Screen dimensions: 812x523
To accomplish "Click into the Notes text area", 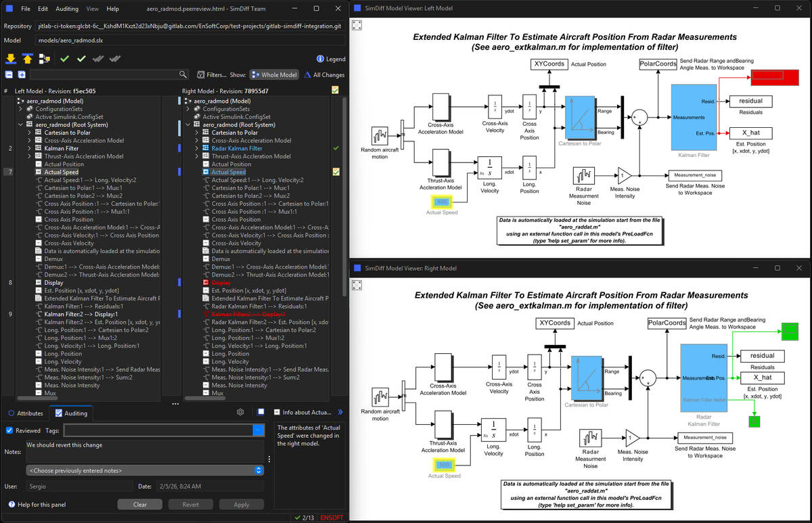I will pos(145,451).
